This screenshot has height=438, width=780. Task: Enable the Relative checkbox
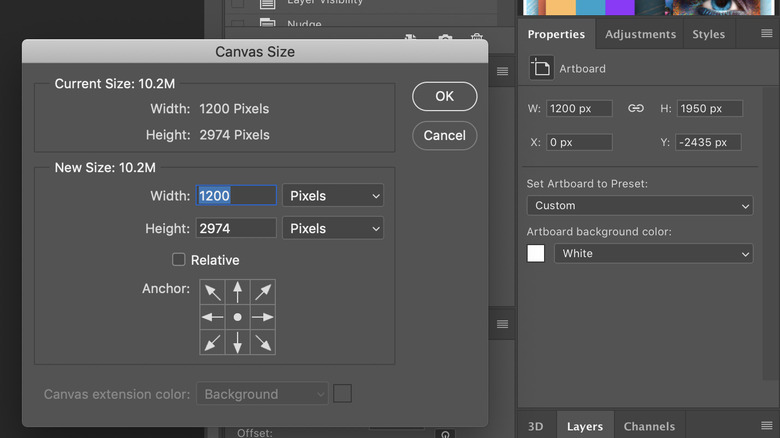click(179, 260)
